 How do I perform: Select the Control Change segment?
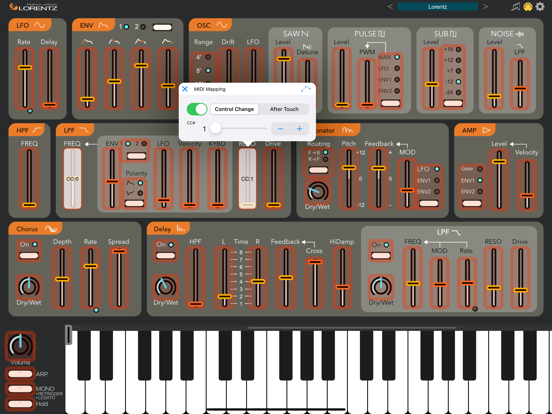[x=234, y=109]
